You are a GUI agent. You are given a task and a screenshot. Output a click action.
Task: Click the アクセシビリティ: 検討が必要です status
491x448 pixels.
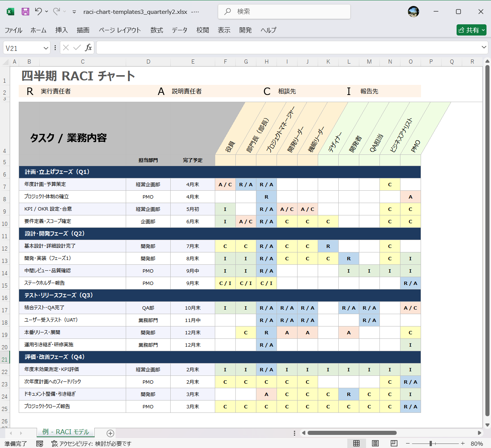coord(91,444)
